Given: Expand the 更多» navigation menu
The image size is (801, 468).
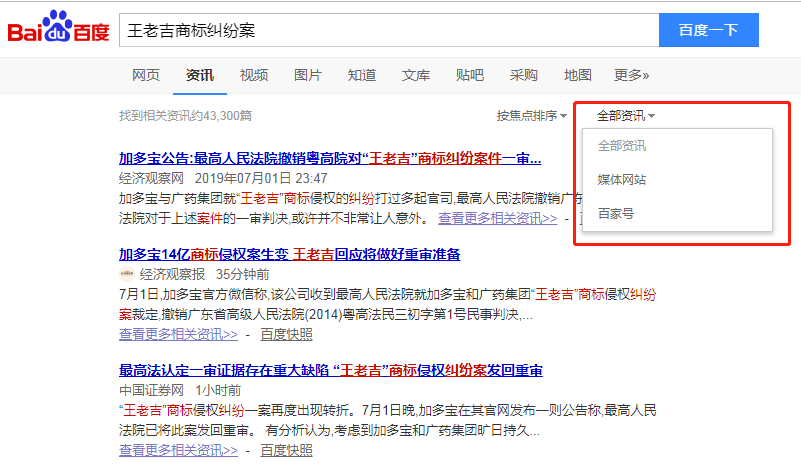Looking at the screenshot, I should click(x=632, y=75).
